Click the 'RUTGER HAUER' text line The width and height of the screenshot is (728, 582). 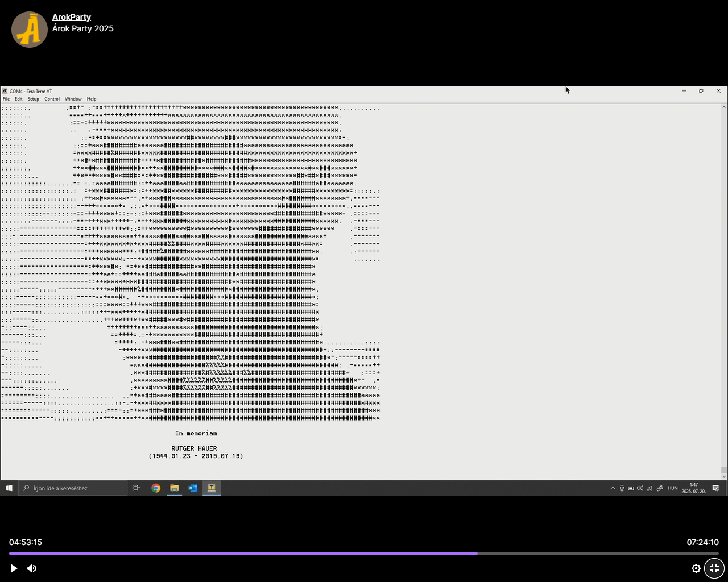pyautogui.click(x=194, y=448)
